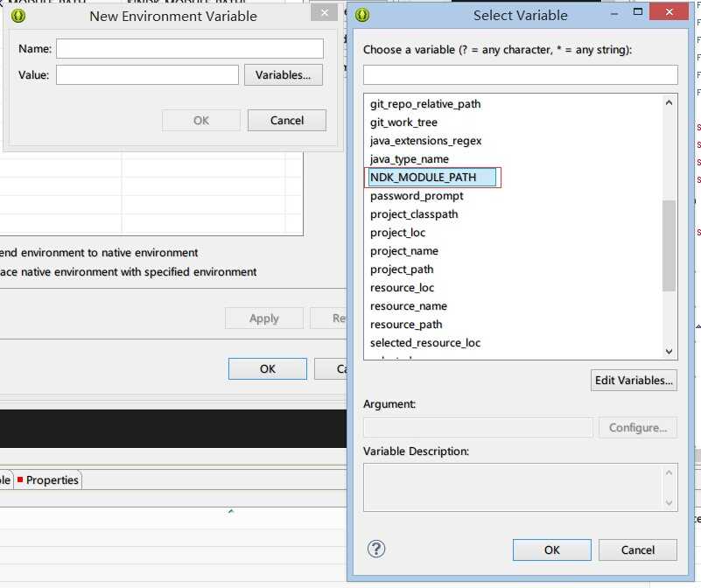
Task: Click the Configure... button
Action: tap(638, 428)
